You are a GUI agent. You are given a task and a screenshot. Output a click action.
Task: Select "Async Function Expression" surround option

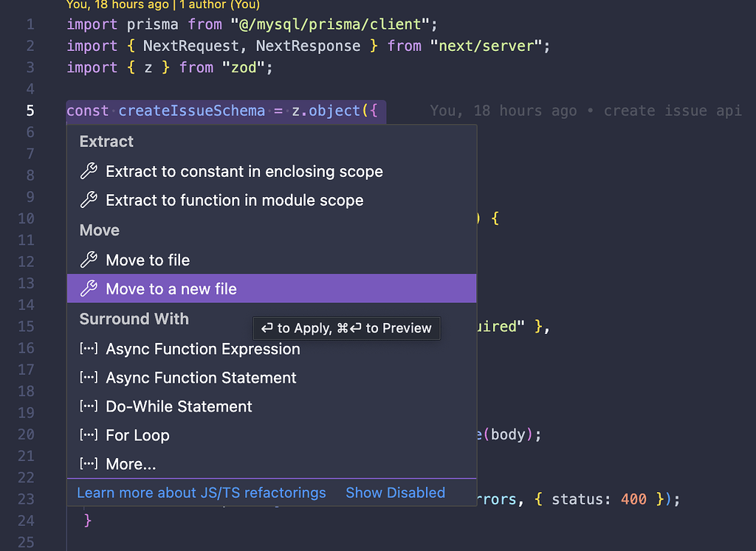click(x=202, y=348)
